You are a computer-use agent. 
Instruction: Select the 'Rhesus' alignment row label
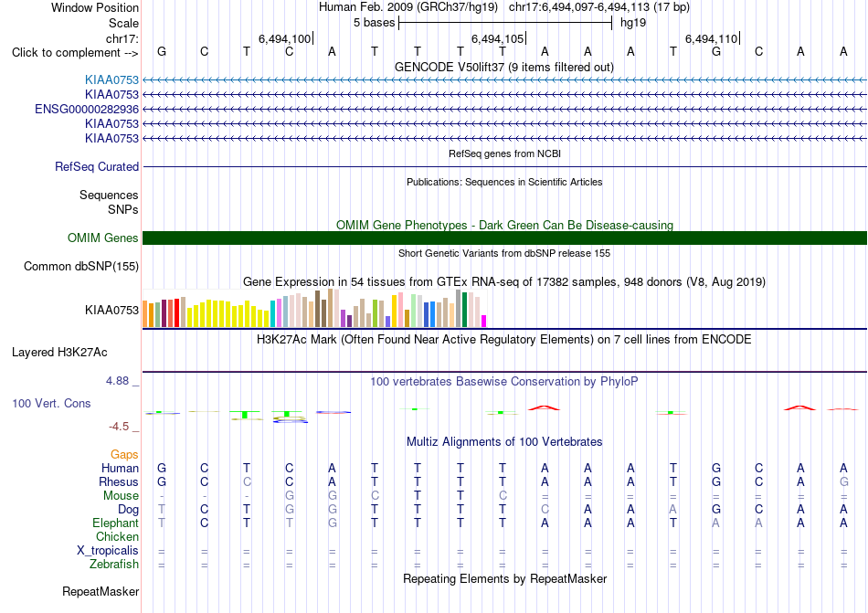click(x=119, y=481)
